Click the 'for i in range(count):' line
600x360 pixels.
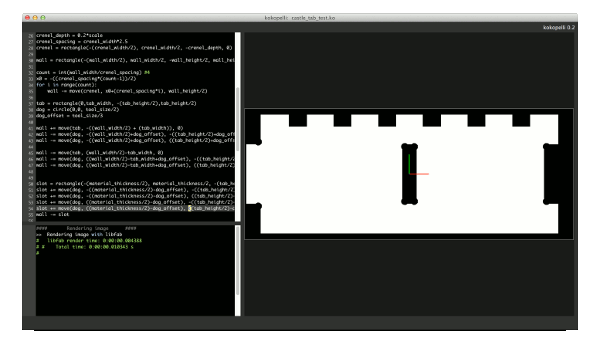pos(67,85)
